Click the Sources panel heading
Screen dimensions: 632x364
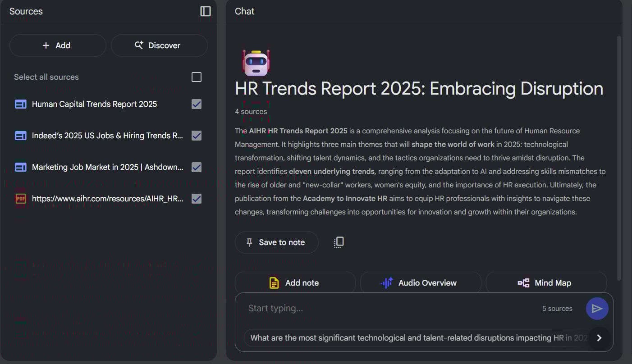click(26, 11)
